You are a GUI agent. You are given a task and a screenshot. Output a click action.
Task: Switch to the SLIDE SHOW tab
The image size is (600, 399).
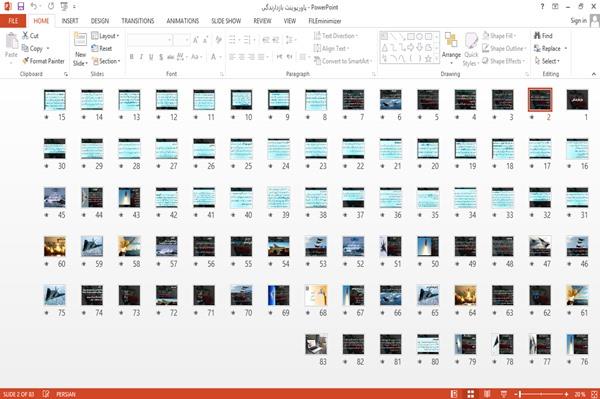click(226, 21)
